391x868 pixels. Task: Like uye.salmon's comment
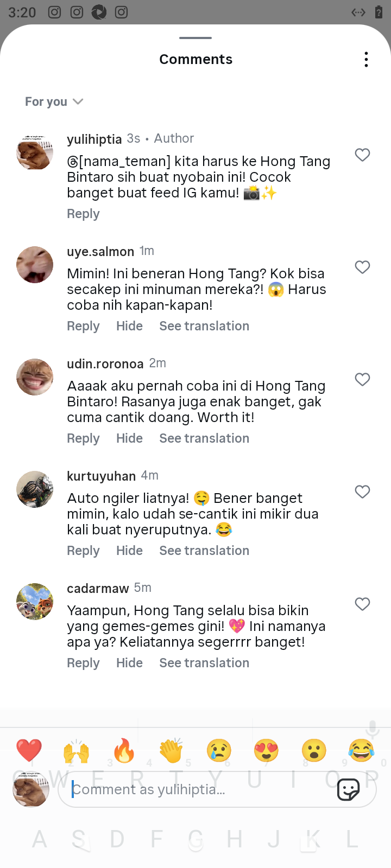[x=362, y=267]
